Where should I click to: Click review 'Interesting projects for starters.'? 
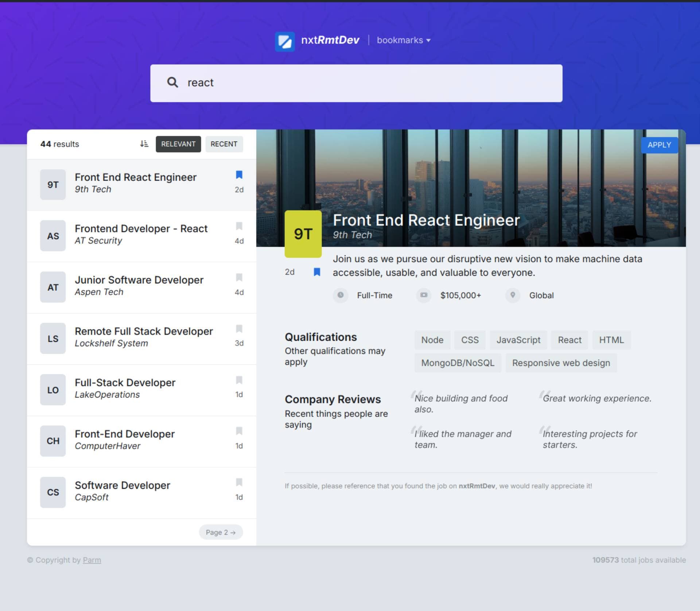click(590, 439)
